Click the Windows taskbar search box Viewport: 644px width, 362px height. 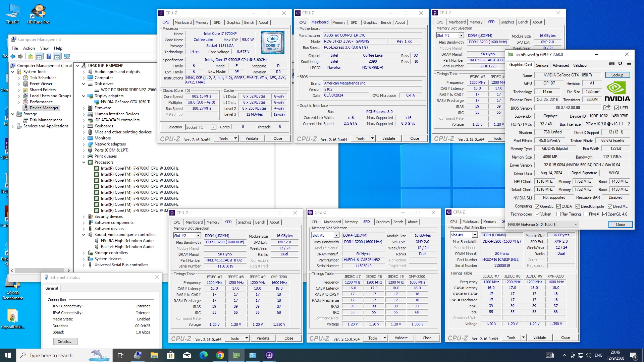pos(50,355)
